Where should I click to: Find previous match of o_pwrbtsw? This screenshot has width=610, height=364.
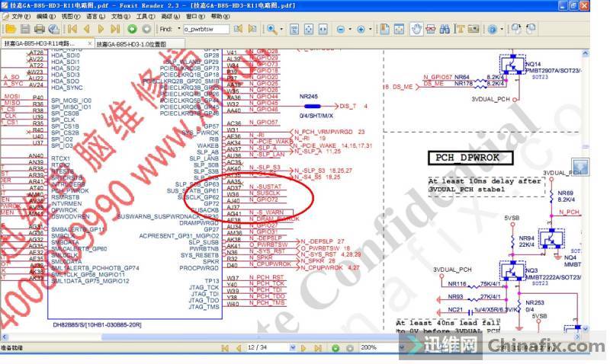238,29
